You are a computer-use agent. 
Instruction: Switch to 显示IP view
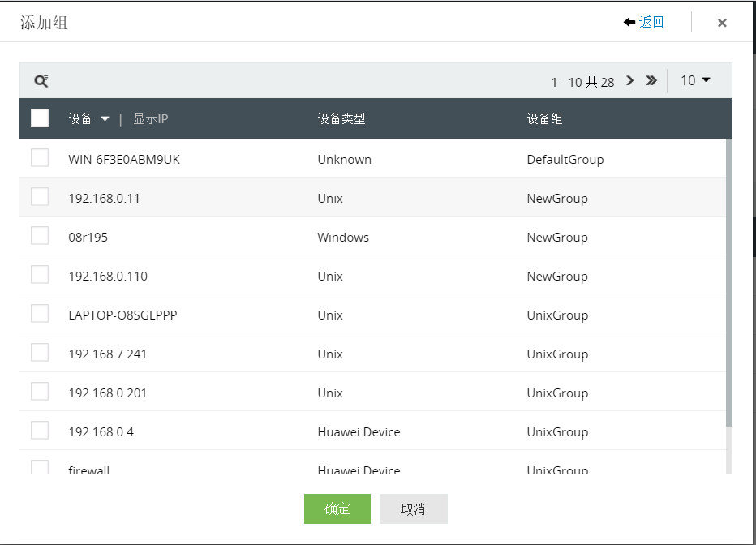(x=150, y=119)
